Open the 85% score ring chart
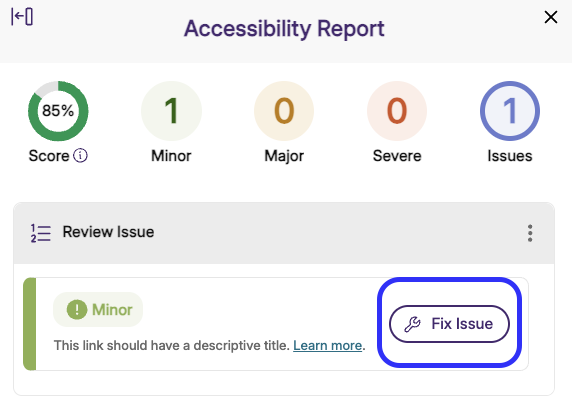Image resolution: width=572 pixels, height=408 pixels. [x=58, y=111]
